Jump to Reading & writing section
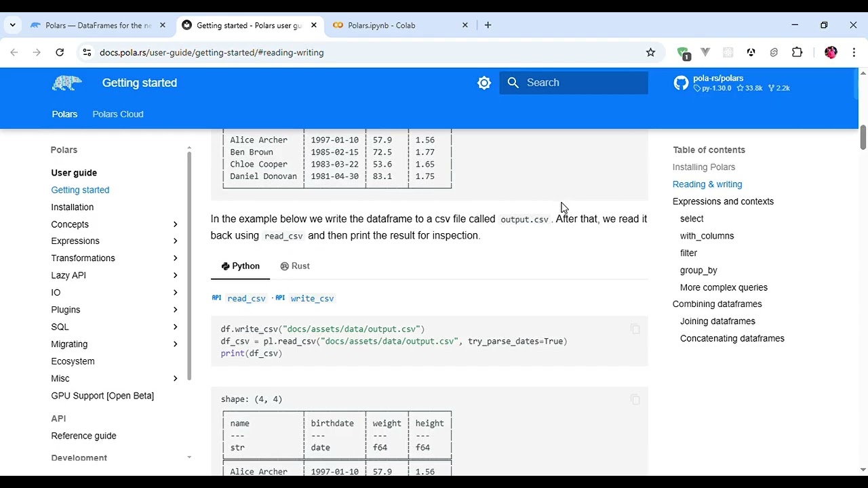The height and width of the screenshot is (488, 868). point(707,184)
